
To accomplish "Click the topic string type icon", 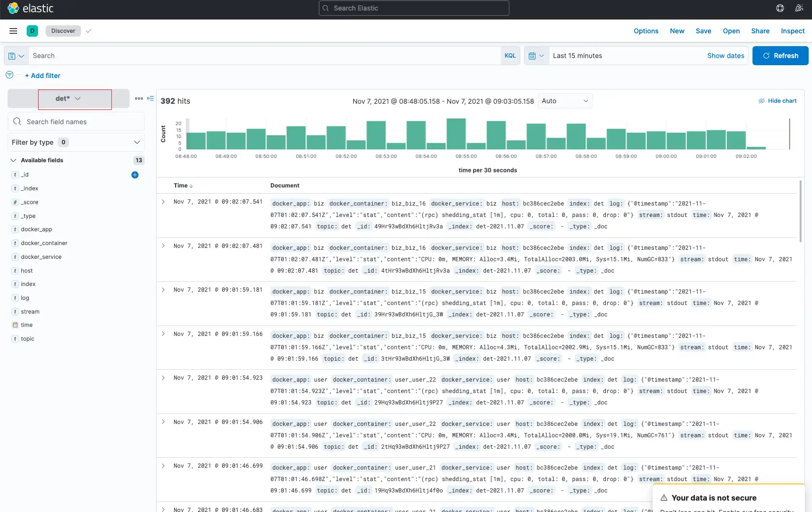I will tap(15, 339).
